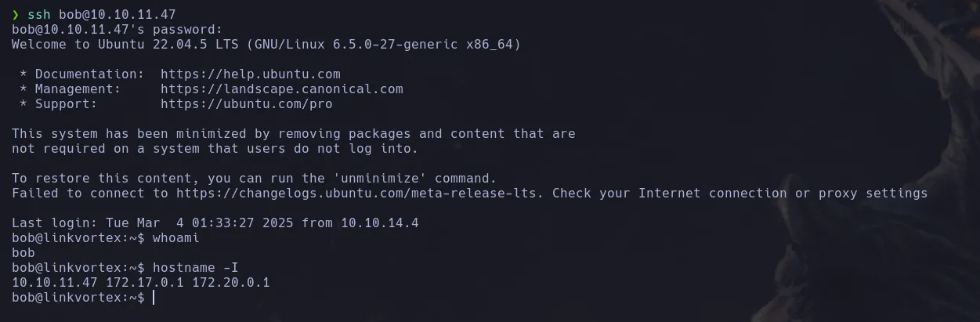The width and height of the screenshot is (980, 322).
Task: Open the help.ubuntu.com documentation link
Action: tap(250, 74)
